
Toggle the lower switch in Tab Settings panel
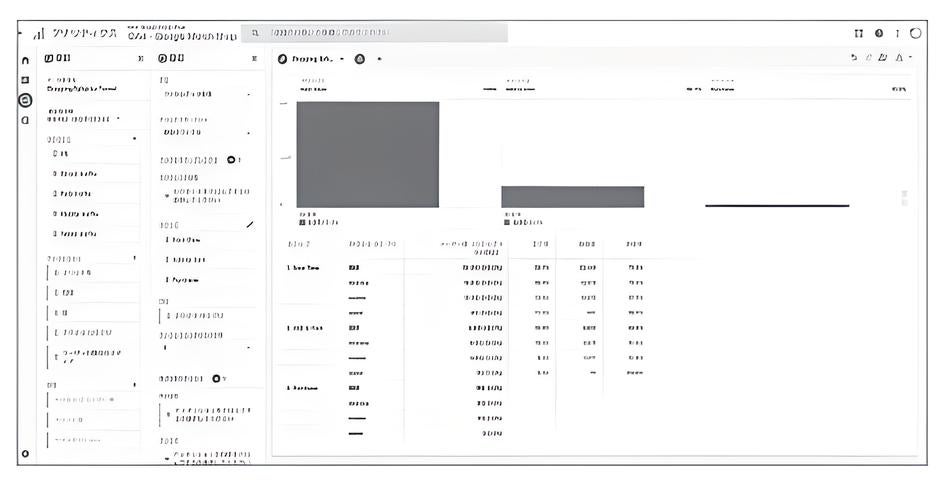(x=218, y=379)
